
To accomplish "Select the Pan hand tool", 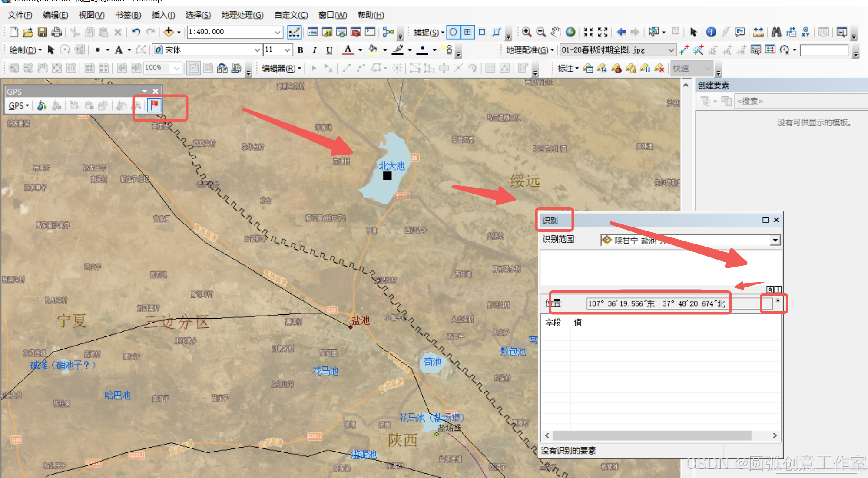I will 556,32.
